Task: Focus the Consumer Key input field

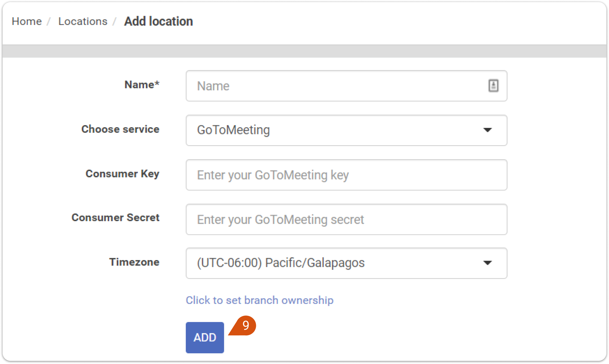Action: 346,175
